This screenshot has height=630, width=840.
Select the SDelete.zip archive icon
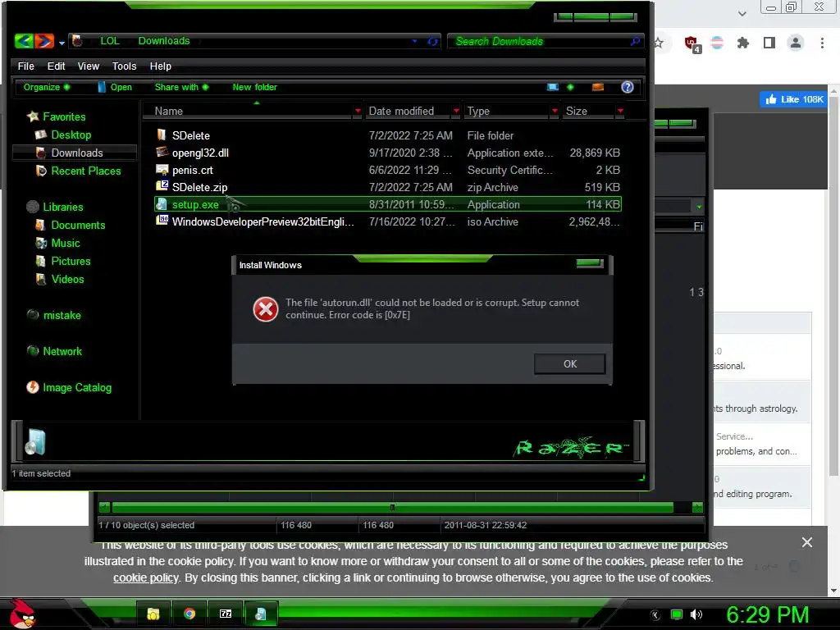click(x=162, y=186)
